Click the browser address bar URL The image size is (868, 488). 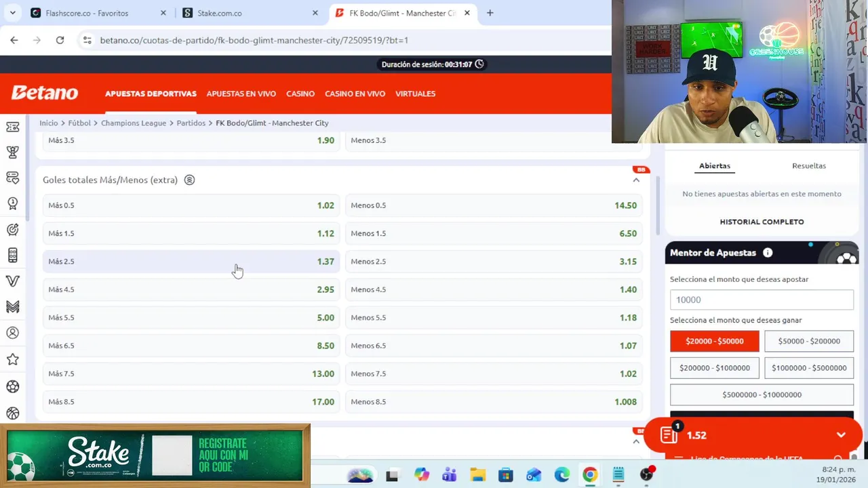coord(254,40)
